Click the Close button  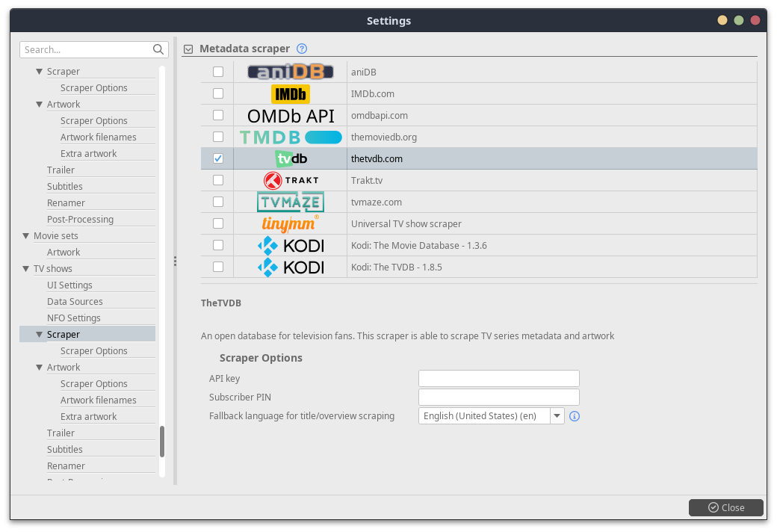tap(725, 507)
